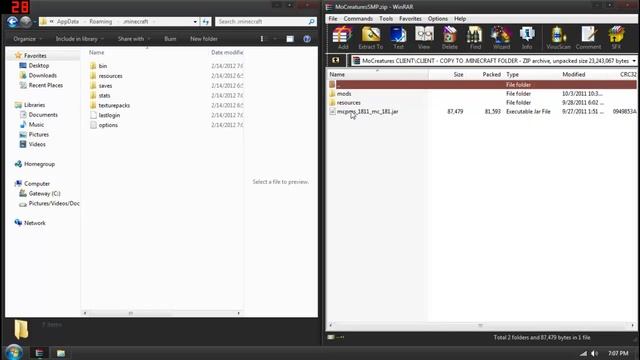
Task: Click the View icon in WinRAR toolbar
Action: tap(424, 38)
